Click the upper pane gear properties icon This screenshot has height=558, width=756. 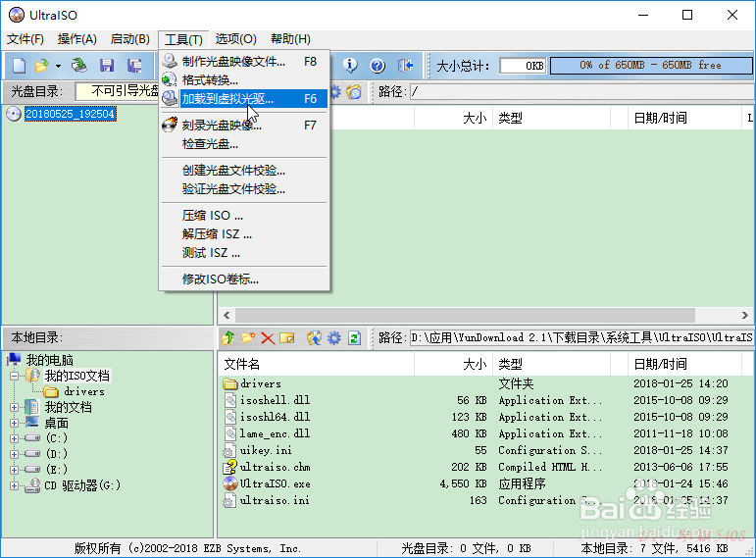pyautogui.click(x=335, y=91)
